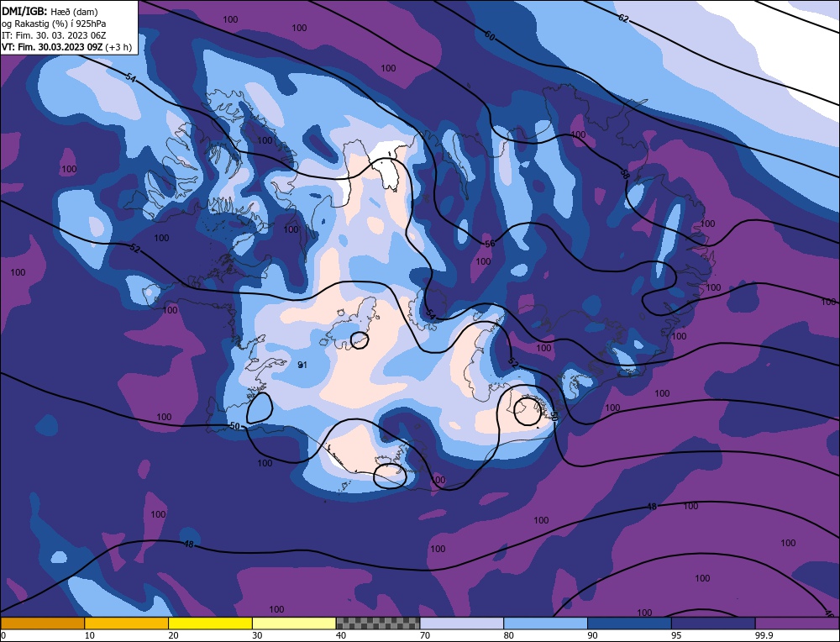Click the yellow 20–30 legend swatch
The height and width of the screenshot is (642, 840).
coord(210,624)
